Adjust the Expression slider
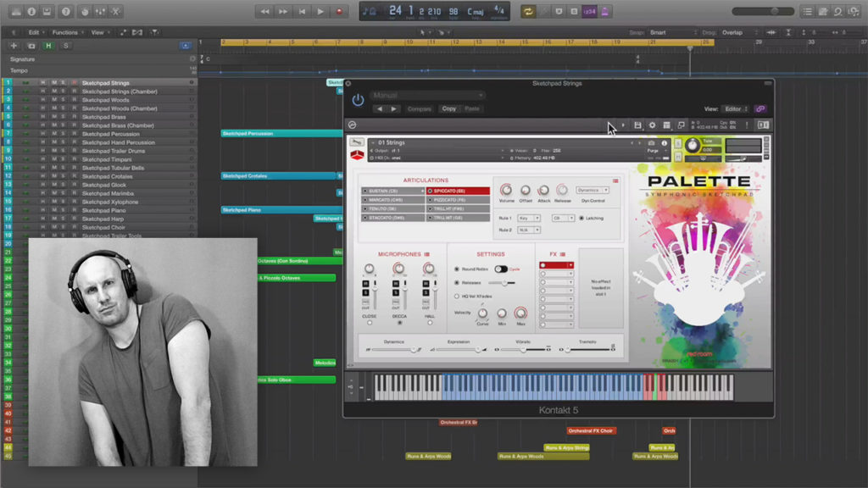Screen dimensions: 868x488 coord(459,350)
